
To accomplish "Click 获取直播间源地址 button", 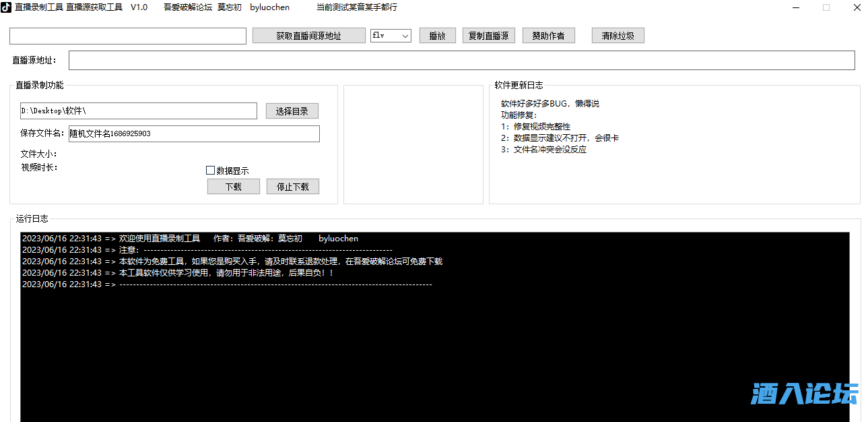I will click(x=308, y=36).
